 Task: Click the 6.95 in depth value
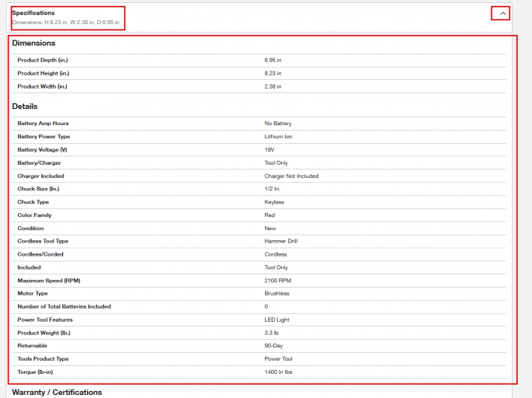pyautogui.click(x=273, y=60)
